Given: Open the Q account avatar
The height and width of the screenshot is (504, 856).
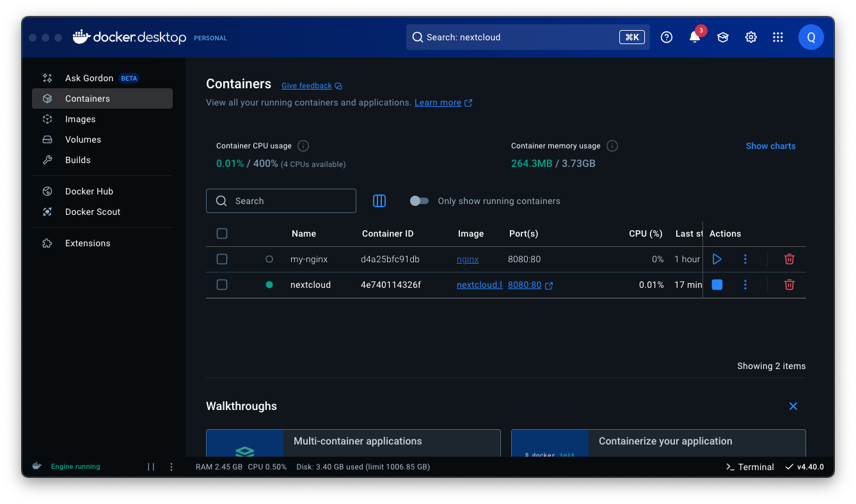Looking at the screenshot, I should point(811,37).
